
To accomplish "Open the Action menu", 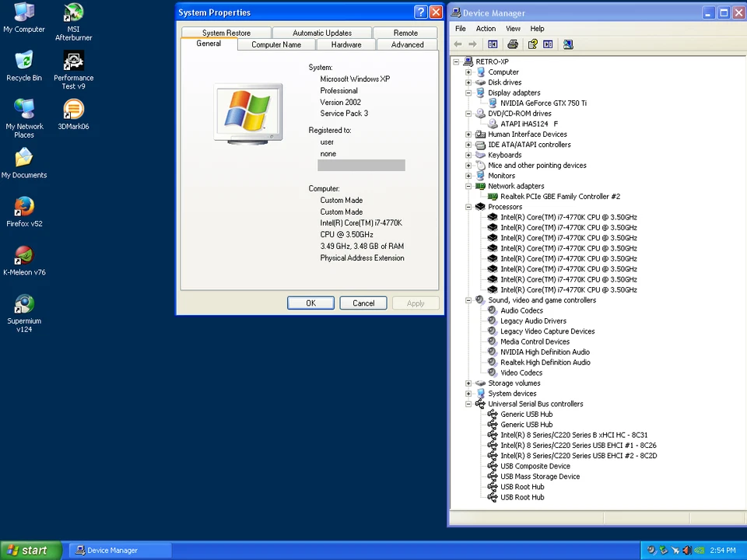I will click(485, 28).
